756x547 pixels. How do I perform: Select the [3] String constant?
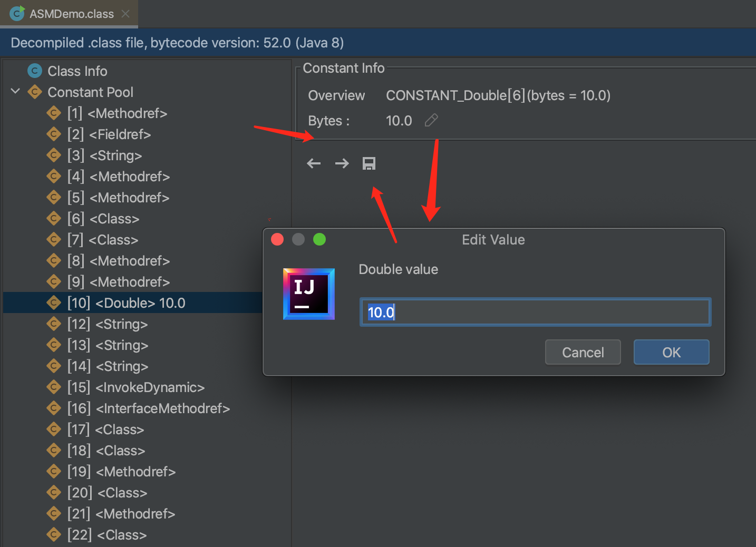[104, 155]
